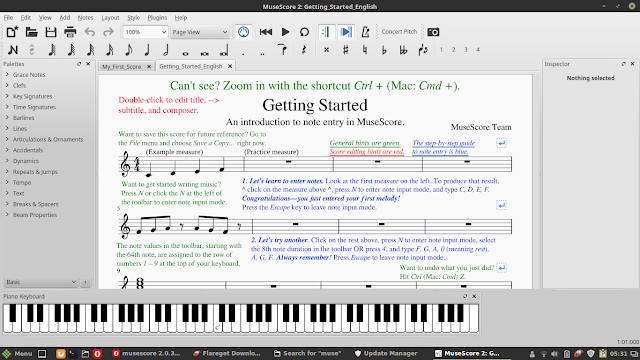Redo the last action
The image size is (640, 360).
click(108, 32)
